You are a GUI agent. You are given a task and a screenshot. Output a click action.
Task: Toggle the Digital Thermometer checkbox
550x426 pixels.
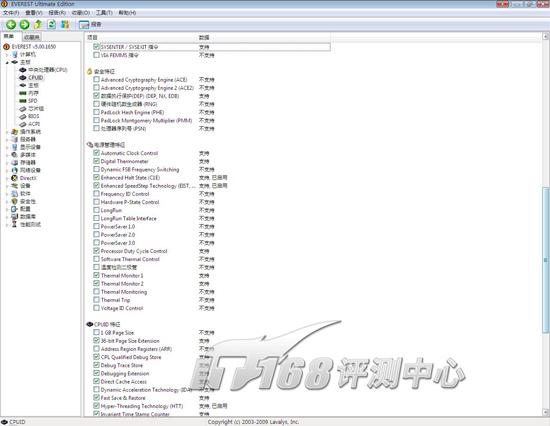coord(96,161)
